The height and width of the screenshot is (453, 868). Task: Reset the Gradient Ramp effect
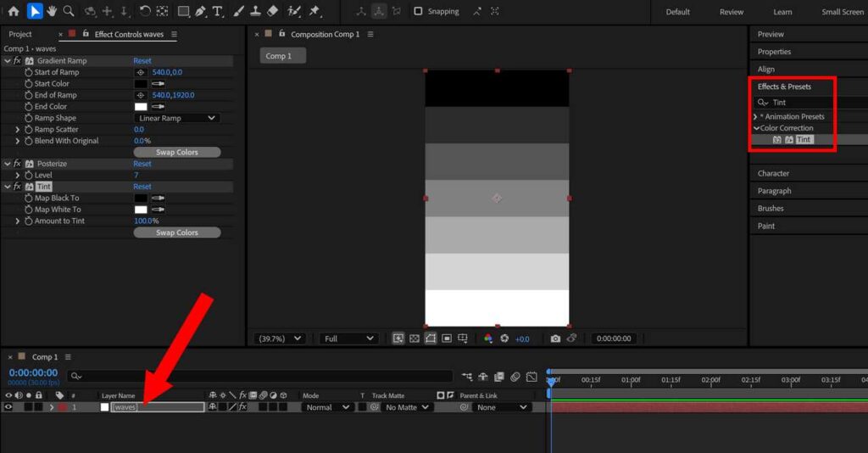[142, 61]
